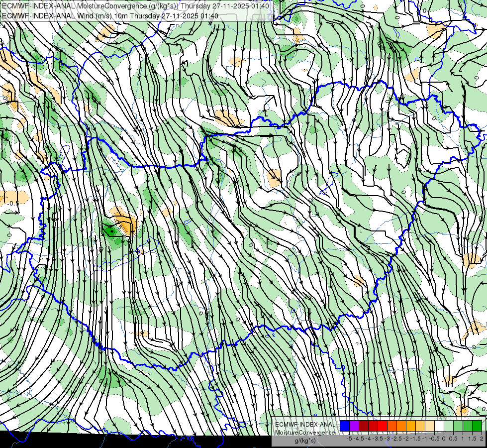Click the white legend swatch before 0
The width and height of the screenshot is (487, 448).
coord(439,426)
